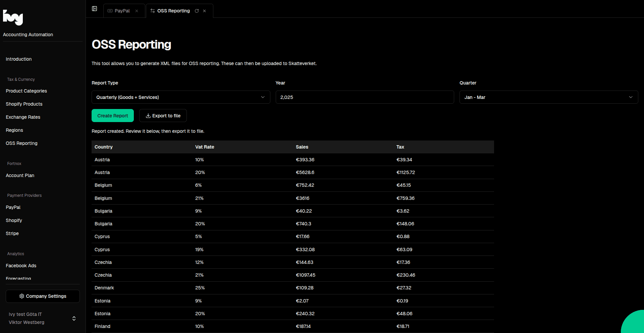Open the Report Type dropdown
Viewport: 644px width, 333px height.
click(x=180, y=97)
